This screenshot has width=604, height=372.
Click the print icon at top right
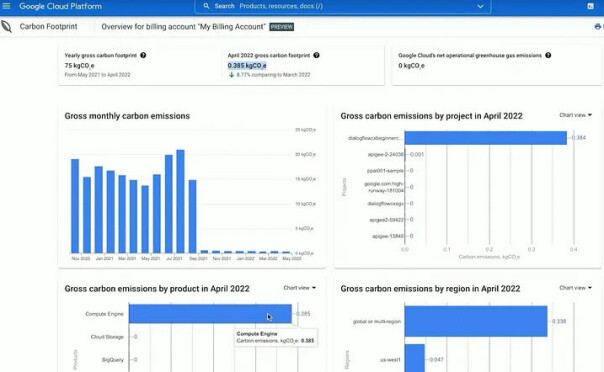point(597,27)
